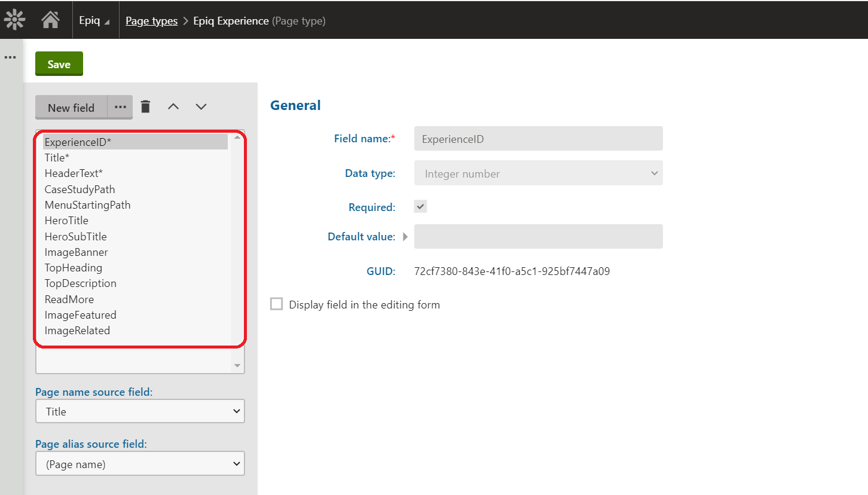Open the Page name source field dropdown
The height and width of the screenshot is (495, 868).
point(139,411)
